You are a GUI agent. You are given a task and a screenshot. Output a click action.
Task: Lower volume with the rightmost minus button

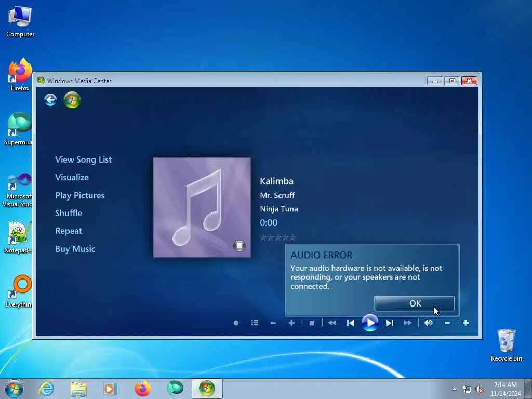pyautogui.click(x=447, y=323)
